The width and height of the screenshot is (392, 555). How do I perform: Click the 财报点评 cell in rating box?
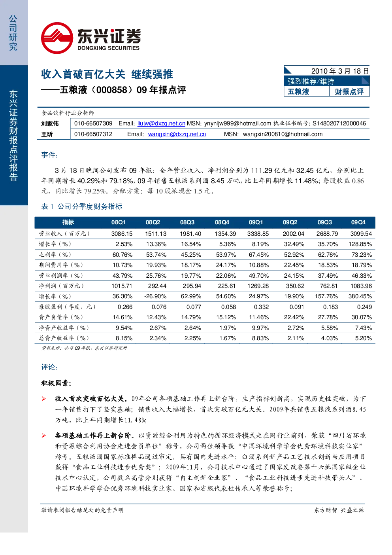[349, 92]
